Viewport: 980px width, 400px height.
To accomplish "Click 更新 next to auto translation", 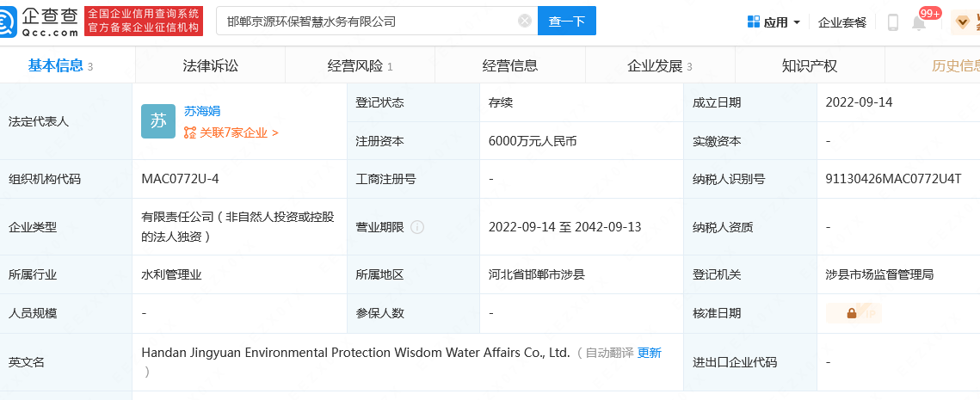I will (650, 353).
